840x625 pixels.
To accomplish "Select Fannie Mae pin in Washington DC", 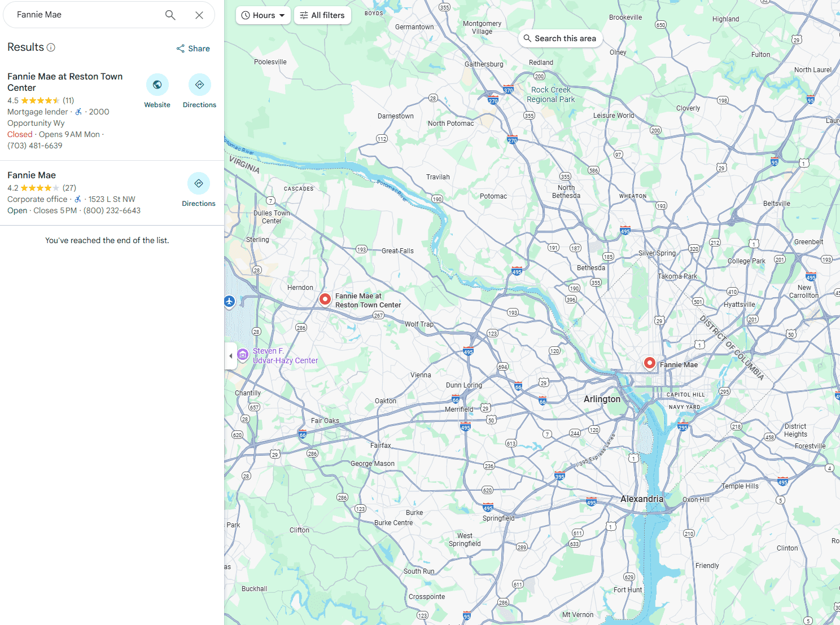I will pos(650,363).
